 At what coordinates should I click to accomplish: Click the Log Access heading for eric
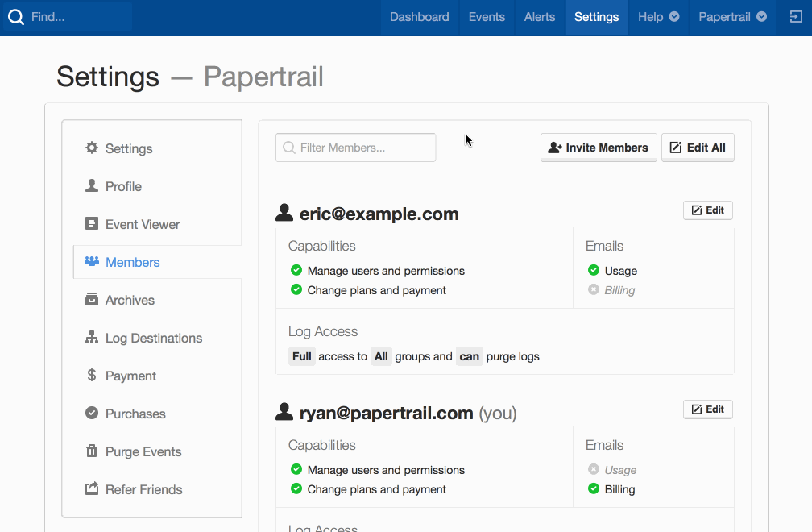pos(323,331)
